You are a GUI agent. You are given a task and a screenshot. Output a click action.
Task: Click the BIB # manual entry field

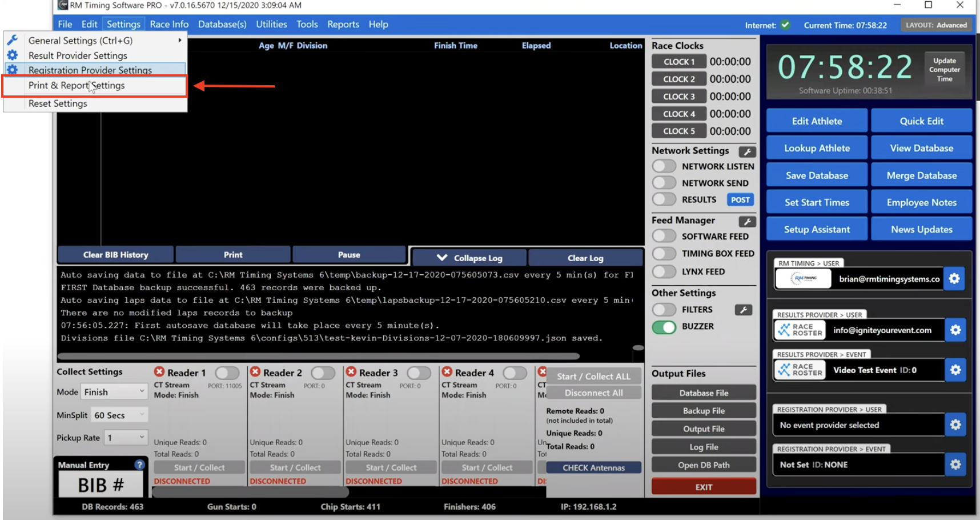tap(101, 485)
